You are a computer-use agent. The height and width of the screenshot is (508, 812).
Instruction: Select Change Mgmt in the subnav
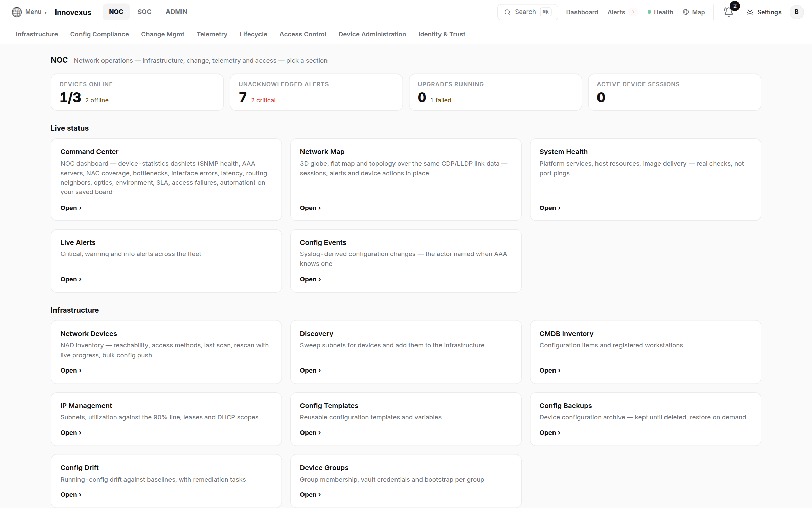tap(163, 34)
